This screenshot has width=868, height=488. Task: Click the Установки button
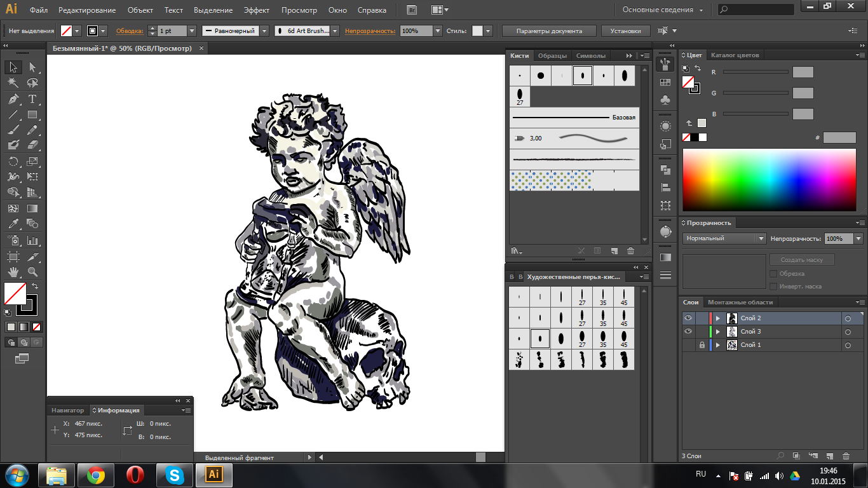click(x=625, y=30)
